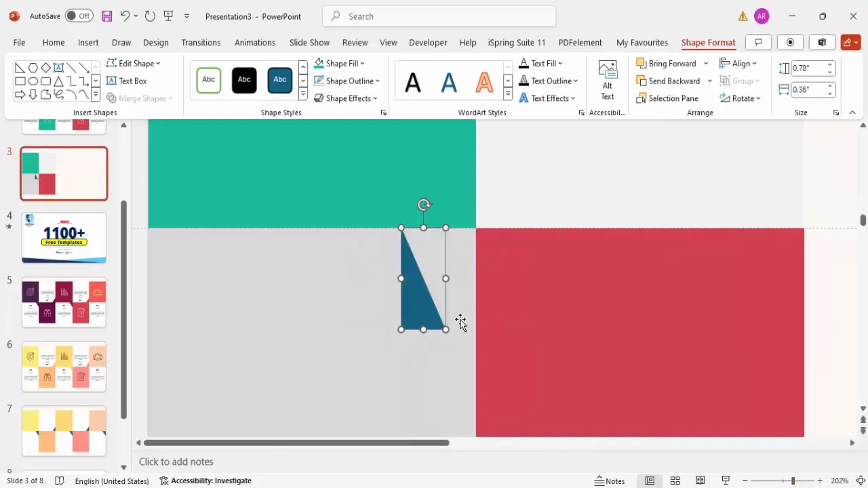The width and height of the screenshot is (868, 488).
Task: Apply the dark blue Abc shape style
Action: tap(279, 80)
